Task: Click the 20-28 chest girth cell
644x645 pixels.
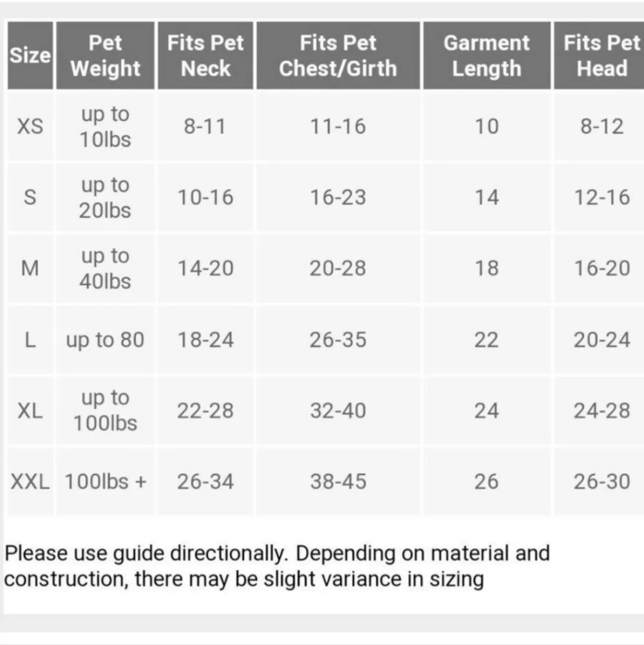Action: click(338, 268)
